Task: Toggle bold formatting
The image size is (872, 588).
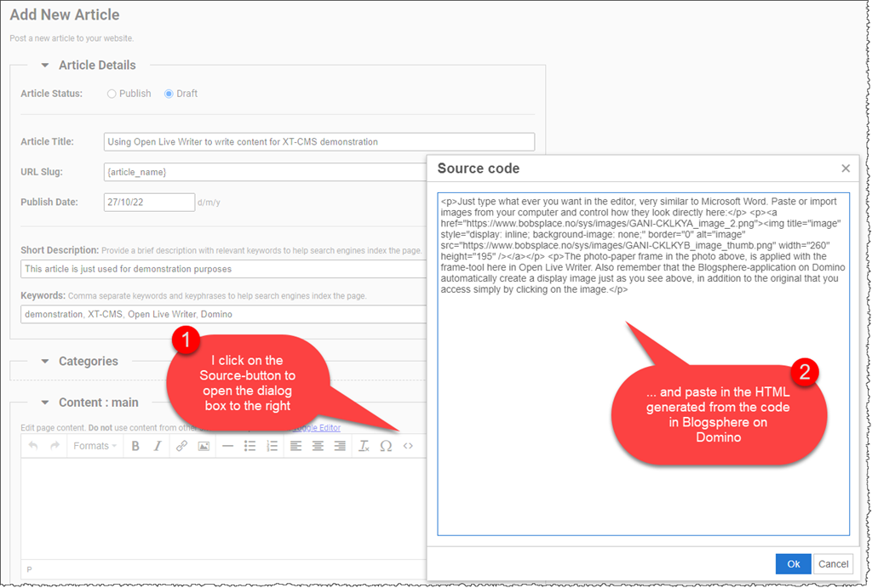Action: [x=135, y=446]
